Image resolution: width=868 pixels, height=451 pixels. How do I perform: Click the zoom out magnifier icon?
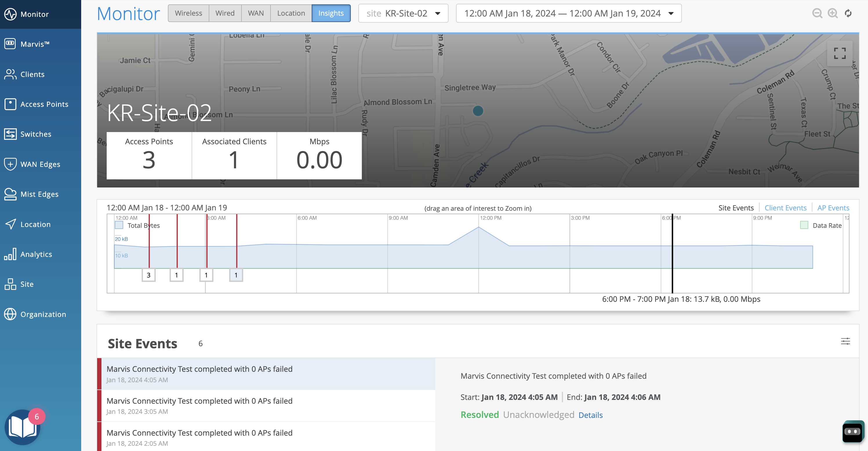pyautogui.click(x=817, y=13)
